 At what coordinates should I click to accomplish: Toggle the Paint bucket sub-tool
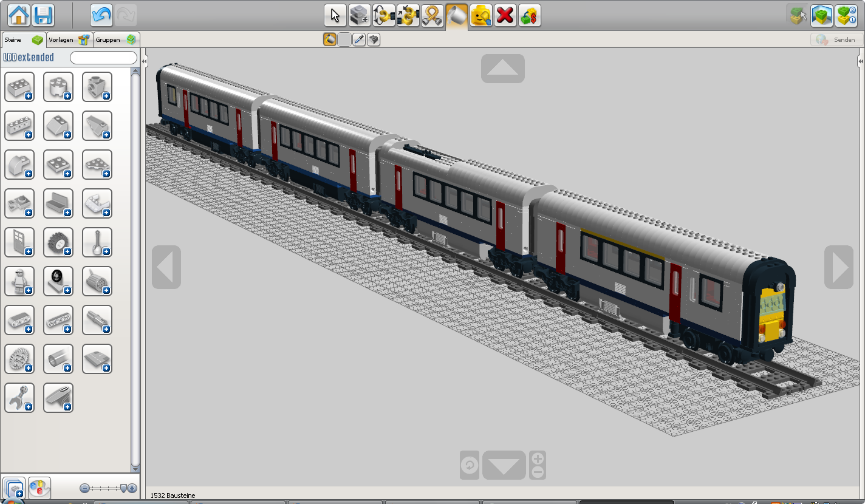[329, 39]
